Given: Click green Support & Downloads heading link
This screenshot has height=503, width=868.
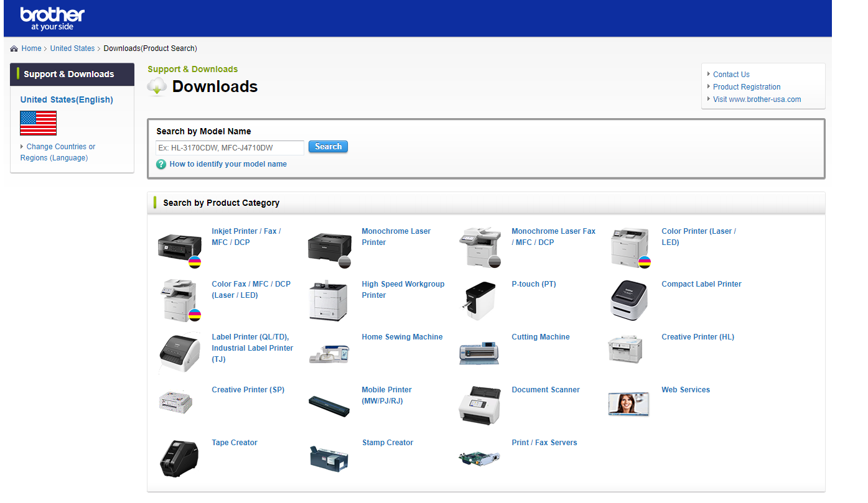Looking at the screenshot, I should click(x=193, y=69).
